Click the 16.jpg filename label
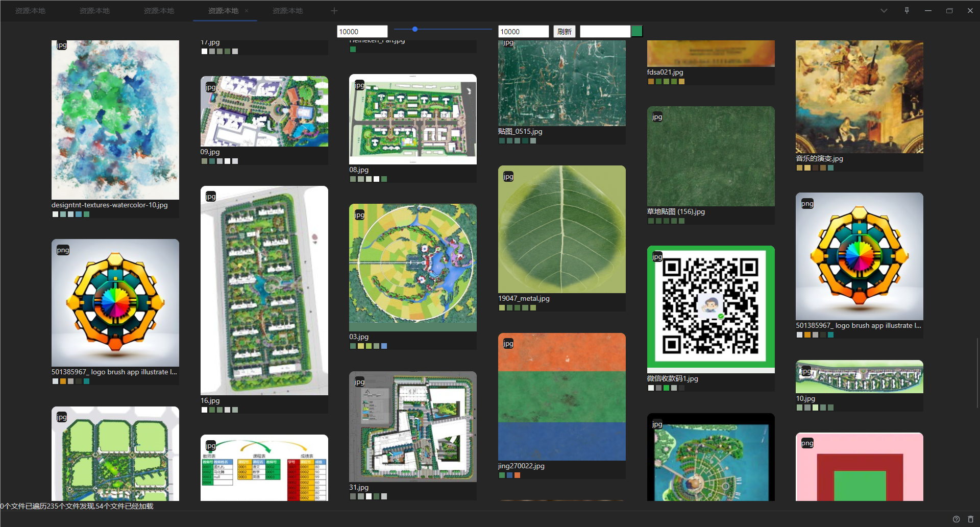 (210, 400)
